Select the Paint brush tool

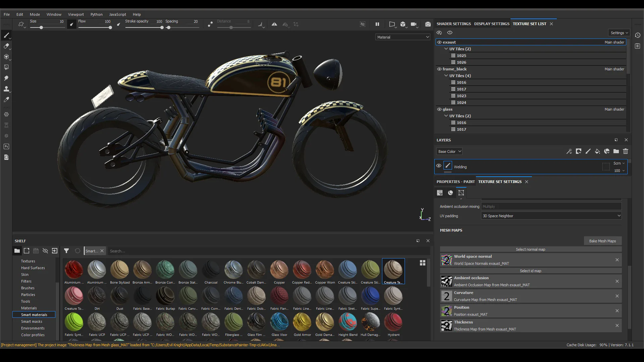click(x=6, y=35)
